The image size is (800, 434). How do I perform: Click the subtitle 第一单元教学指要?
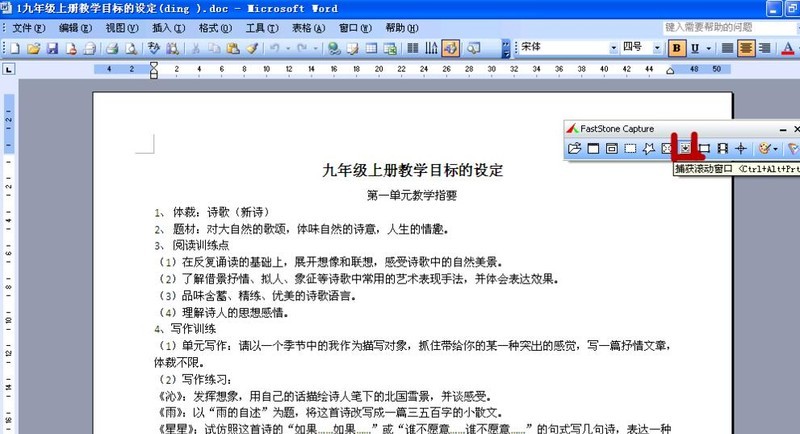coord(412,195)
